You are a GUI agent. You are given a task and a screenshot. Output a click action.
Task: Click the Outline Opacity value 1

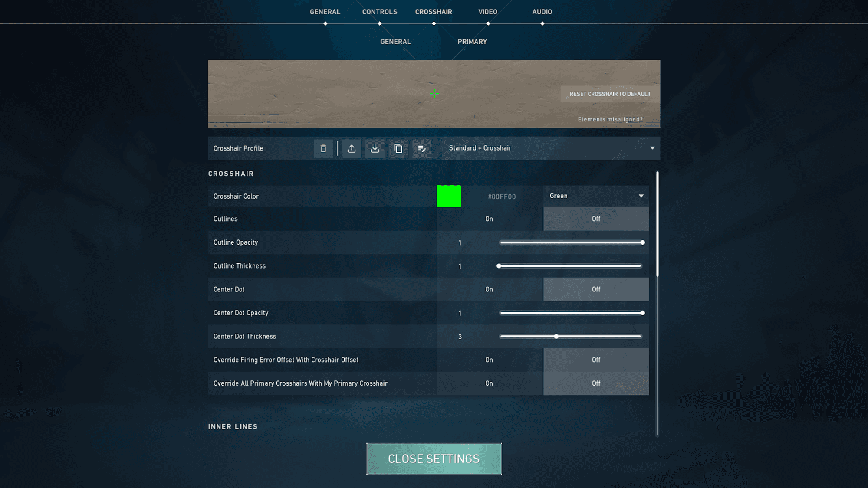coord(460,243)
